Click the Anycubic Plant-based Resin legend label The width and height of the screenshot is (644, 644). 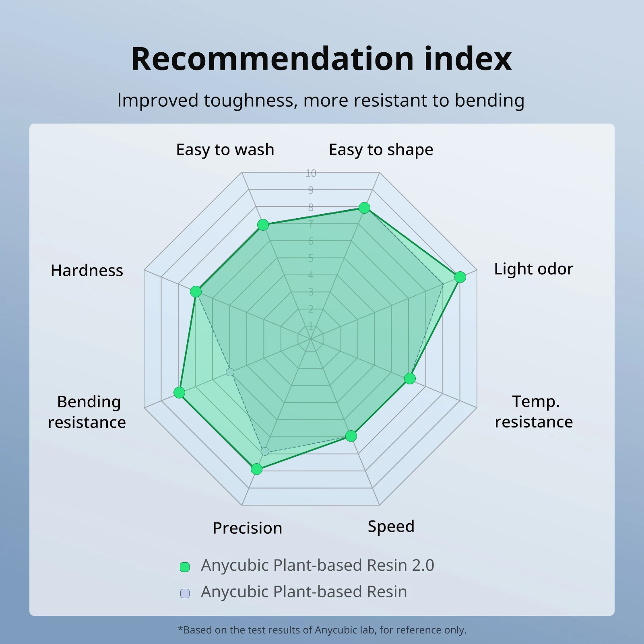point(304,592)
